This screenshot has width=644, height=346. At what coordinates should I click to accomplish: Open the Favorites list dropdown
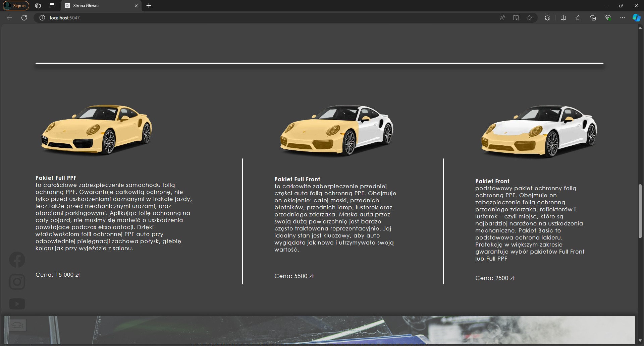pyautogui.click(x=578, y=18)
